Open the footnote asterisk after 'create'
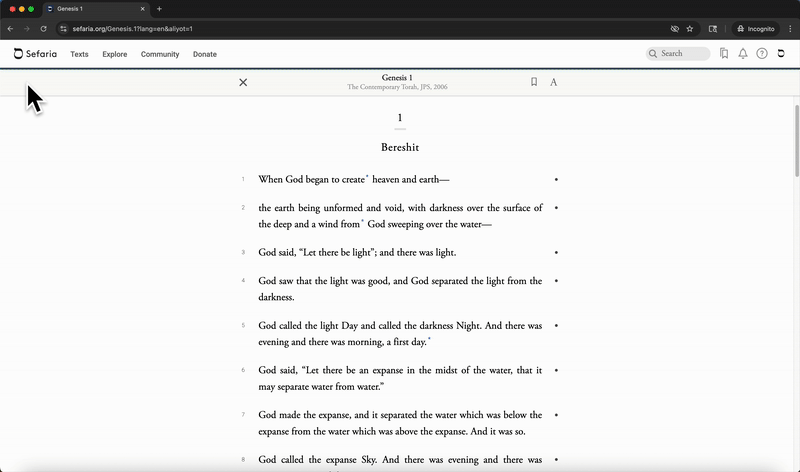Image resolution: width=800 pixels, height=472 pixels. tap(367, 177)
